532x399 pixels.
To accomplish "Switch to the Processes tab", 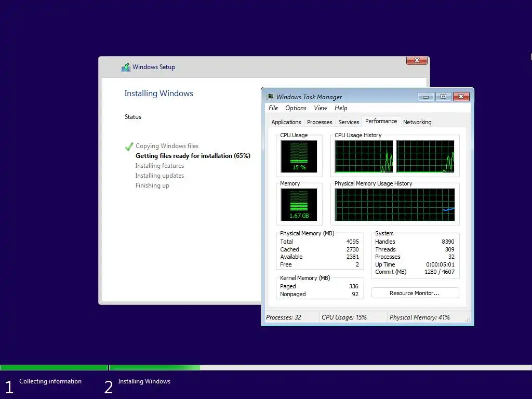I will coord(320,122).
